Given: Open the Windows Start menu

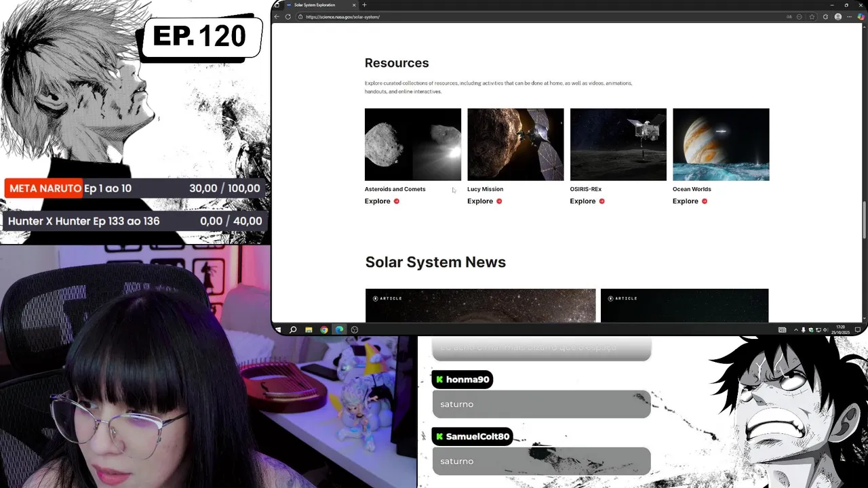Looking at the screenshot, I should point(277,330).
